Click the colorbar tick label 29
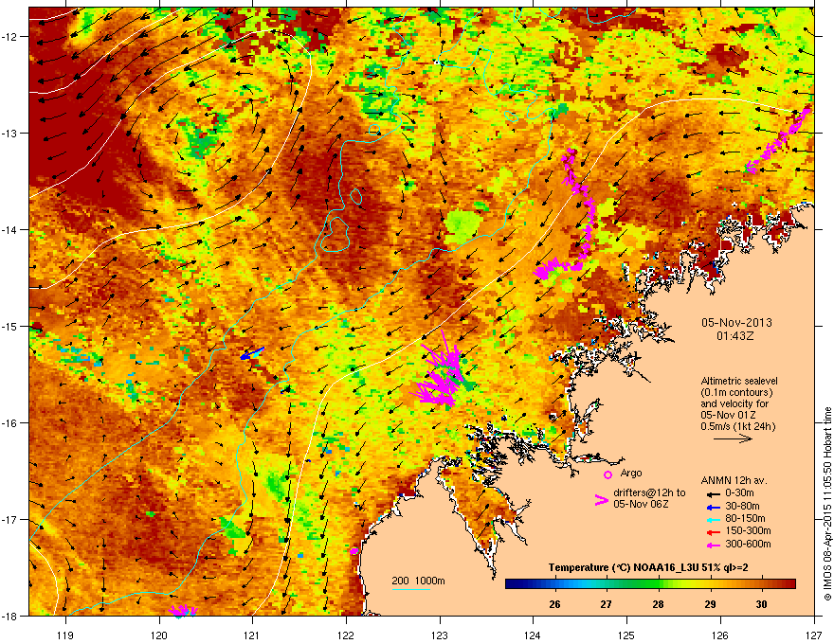 (710, 604)
